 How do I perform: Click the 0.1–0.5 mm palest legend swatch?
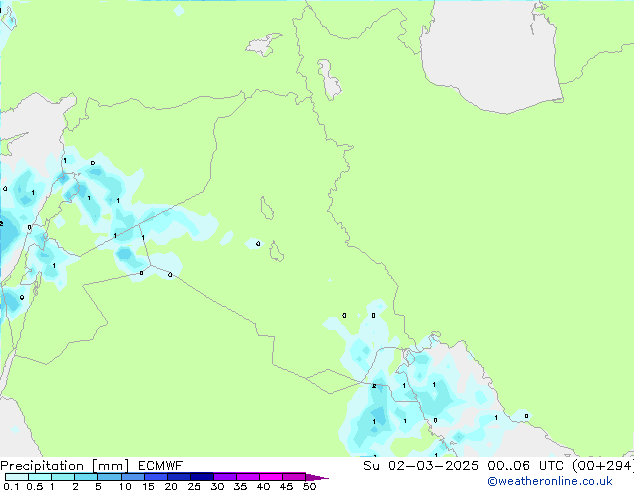tap(17, 477)
